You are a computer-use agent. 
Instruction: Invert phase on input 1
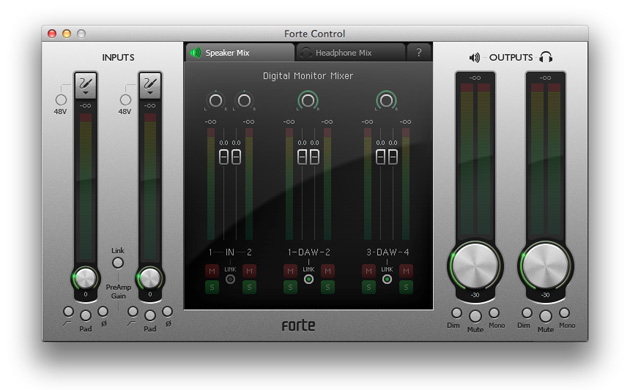pyautogui.click(x=103, y=311)
